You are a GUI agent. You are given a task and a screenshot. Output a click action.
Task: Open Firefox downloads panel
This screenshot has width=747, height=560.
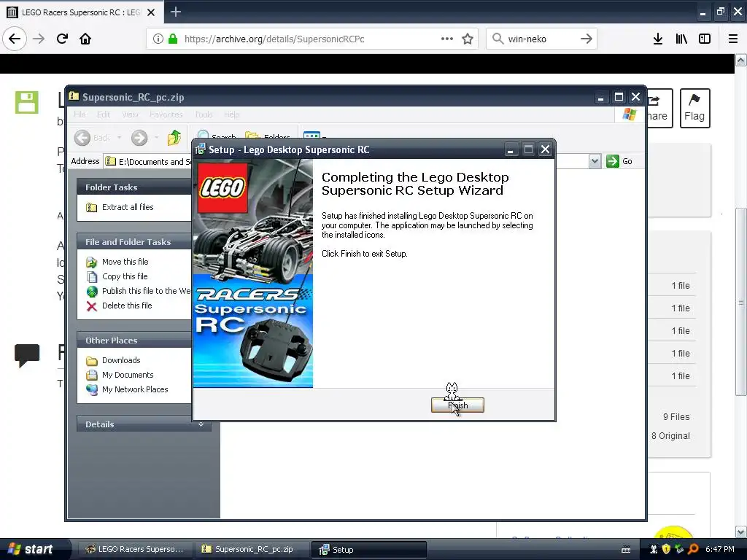(658, 39)
